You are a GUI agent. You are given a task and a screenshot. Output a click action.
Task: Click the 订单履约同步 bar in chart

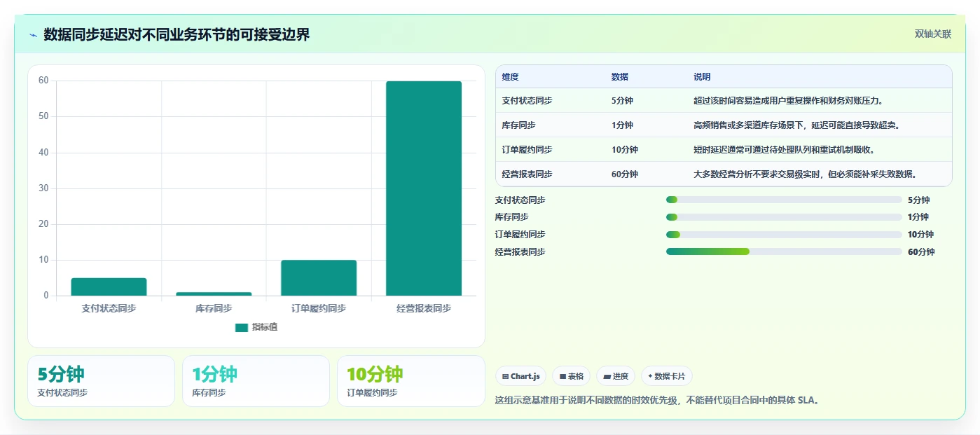click(319, 278)
